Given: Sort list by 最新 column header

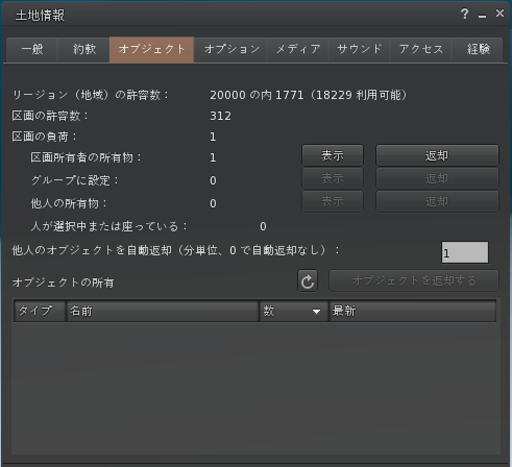Looking at the screenshot, I should [413, 311].
